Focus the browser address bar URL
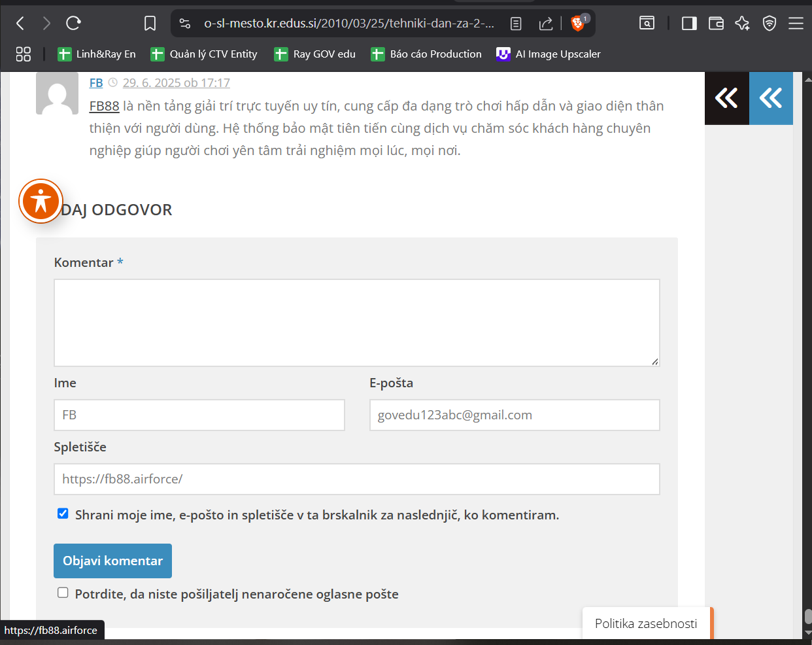The width and height of the screenshot is (812, 645). [349, 24]
